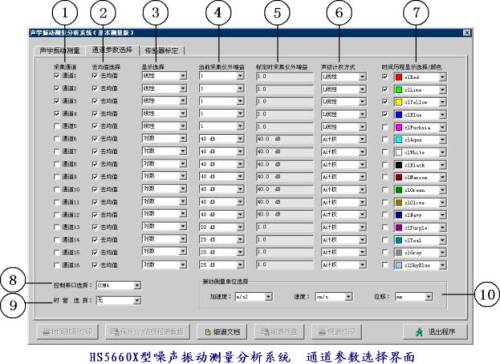Click the green icon on 退出程序 button
Image resolution: width=500 pixels, height=364 pixels.
pyautogui.click(x=420, y=332)
